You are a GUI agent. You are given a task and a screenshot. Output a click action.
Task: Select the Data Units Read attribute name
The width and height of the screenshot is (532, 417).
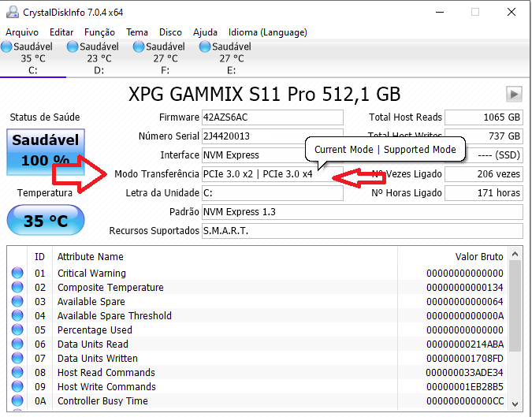click(93, 344)
